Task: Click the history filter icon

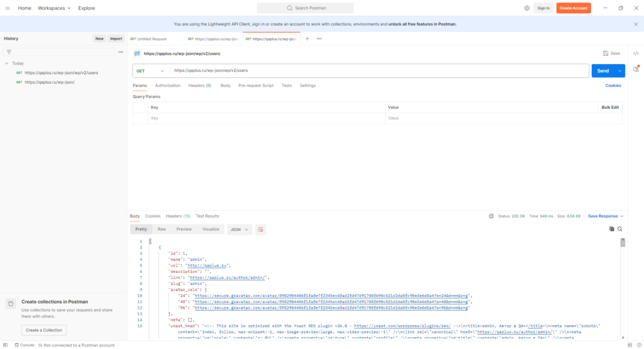Action: click(x=9, y=52)
